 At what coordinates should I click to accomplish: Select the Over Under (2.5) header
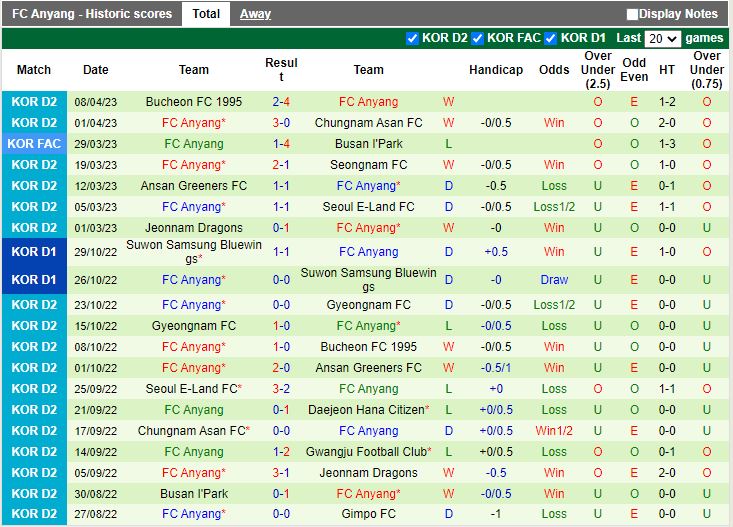coord(598,70)
